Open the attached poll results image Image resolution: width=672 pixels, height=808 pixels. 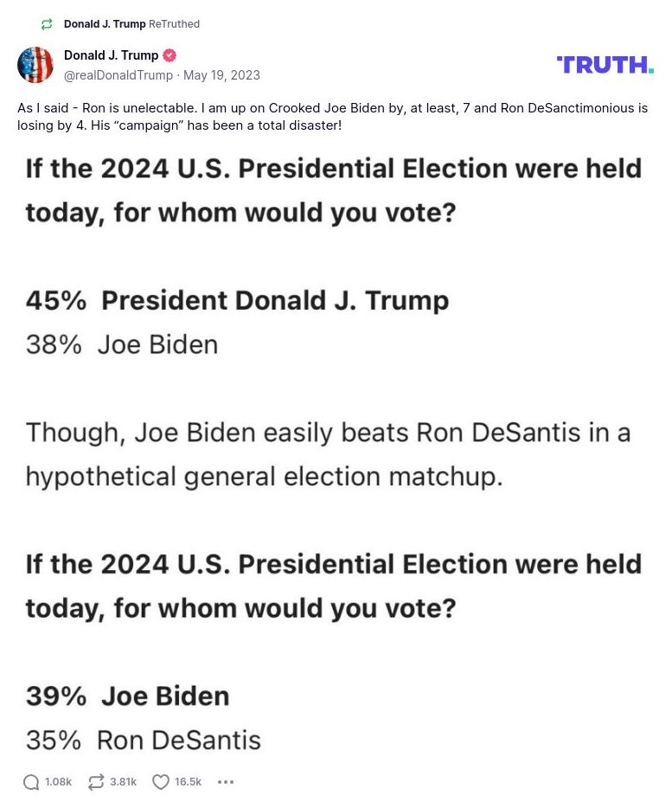(x=336, y=450)
